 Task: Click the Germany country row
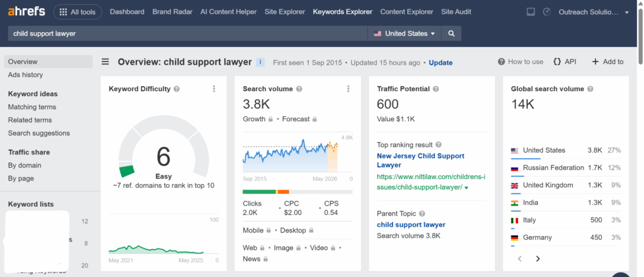566,237
